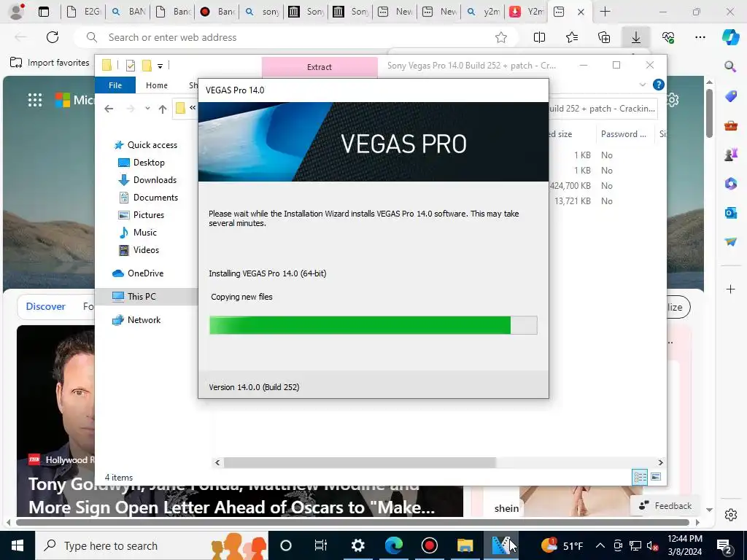Switch Explorer to details view icon
The image size is (747, 560).
[640, 477]
